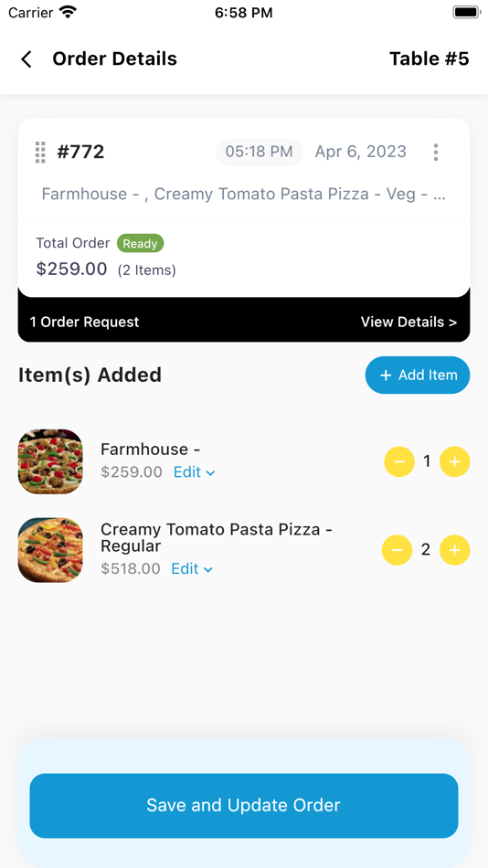Open the three-dot menu for order #772
Viewport: 488px width, 868px height.
point(436,153)
